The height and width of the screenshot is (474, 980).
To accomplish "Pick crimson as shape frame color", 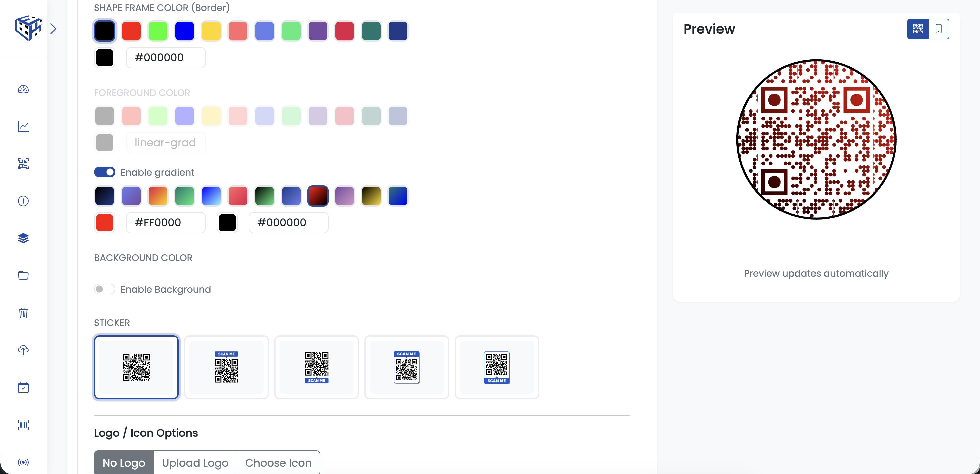I will 344,31.
